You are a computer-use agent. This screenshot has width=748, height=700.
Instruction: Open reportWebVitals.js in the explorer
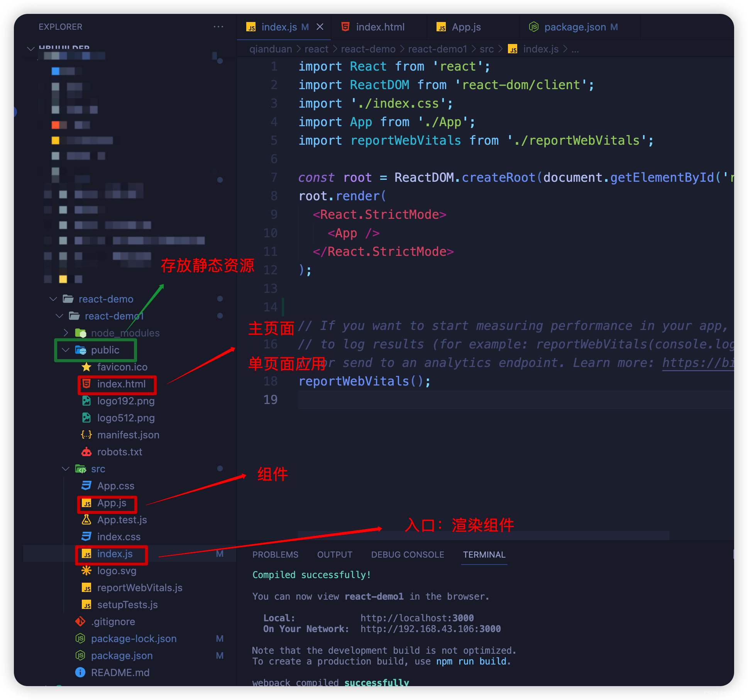point(140,588)
